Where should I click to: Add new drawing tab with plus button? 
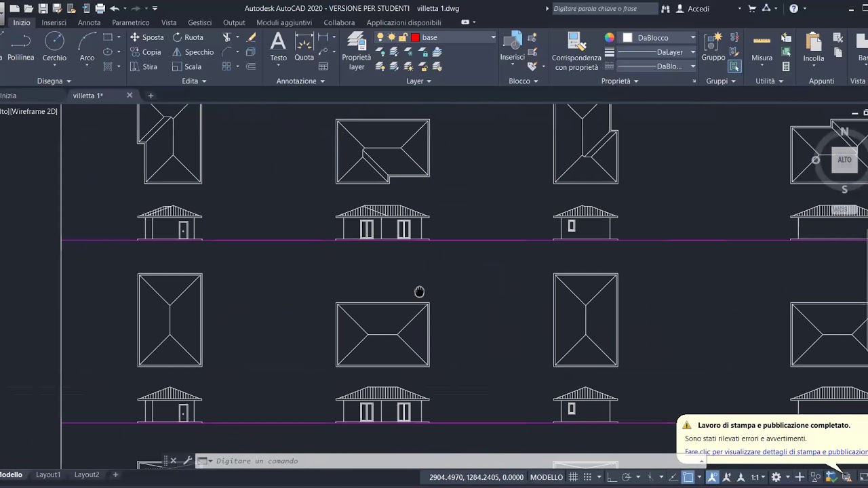click(151, 96)
